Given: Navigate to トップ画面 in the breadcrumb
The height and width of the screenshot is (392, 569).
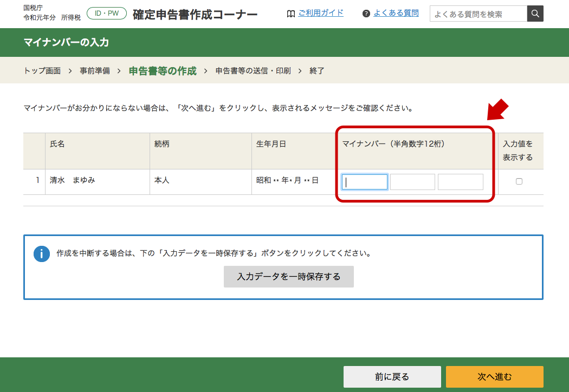Looking at the screenshot, I should (x=42, y=70).
